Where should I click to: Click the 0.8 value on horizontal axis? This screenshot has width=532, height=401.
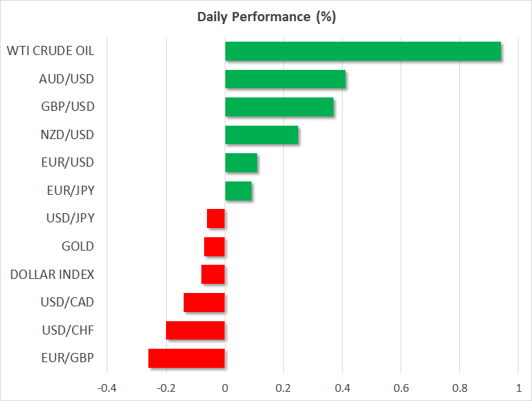459,388
